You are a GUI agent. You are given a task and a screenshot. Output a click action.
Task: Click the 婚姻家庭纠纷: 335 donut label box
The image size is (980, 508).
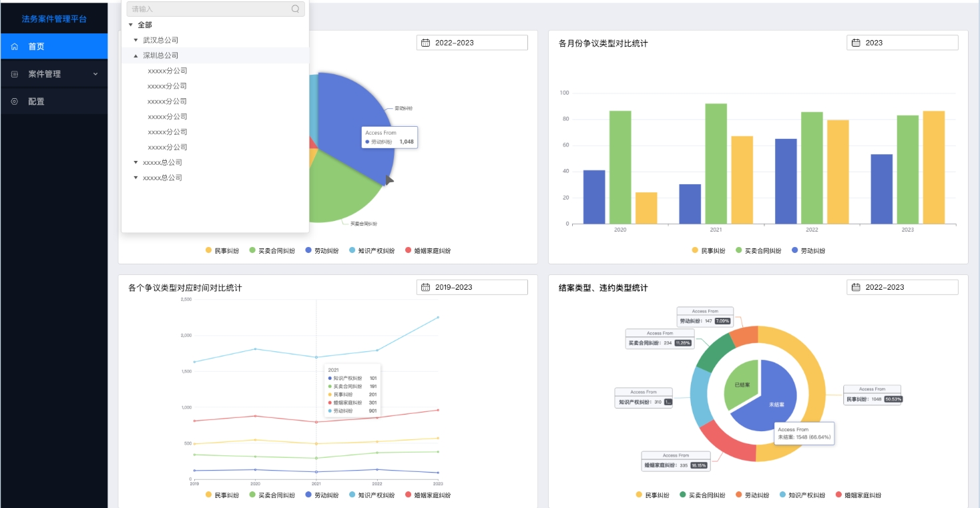(x=676, y=461)
